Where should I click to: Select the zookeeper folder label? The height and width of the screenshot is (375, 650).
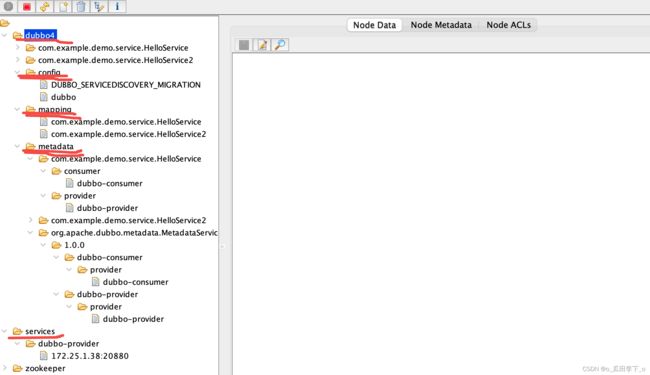coord(45,368)
